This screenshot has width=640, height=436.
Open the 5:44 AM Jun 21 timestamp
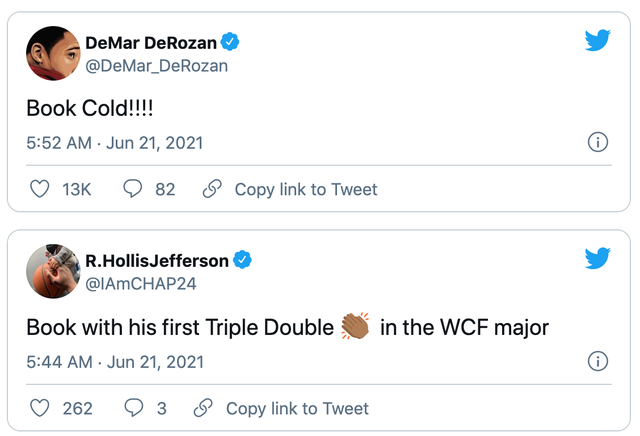[114, 361]
